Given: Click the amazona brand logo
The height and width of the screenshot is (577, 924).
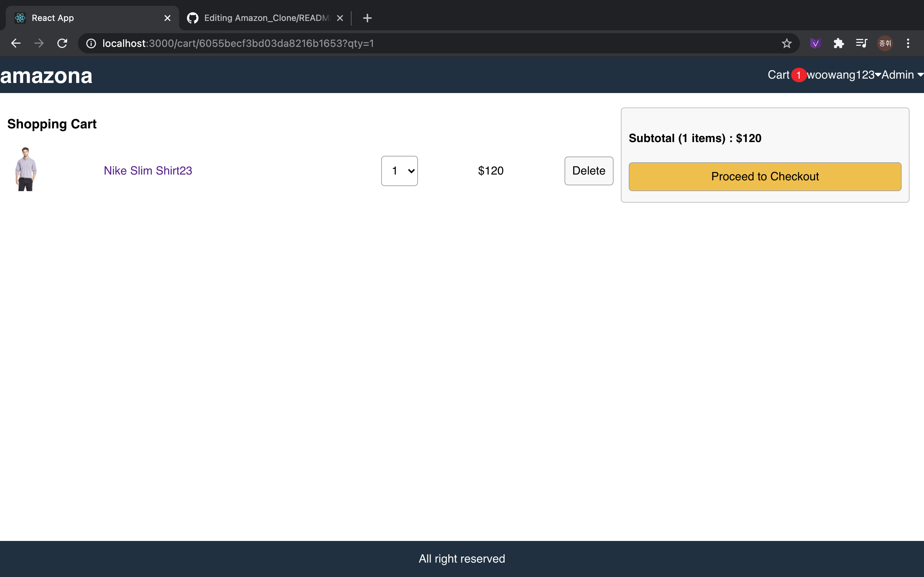Looking at the screenshot, I should (46, 76).
